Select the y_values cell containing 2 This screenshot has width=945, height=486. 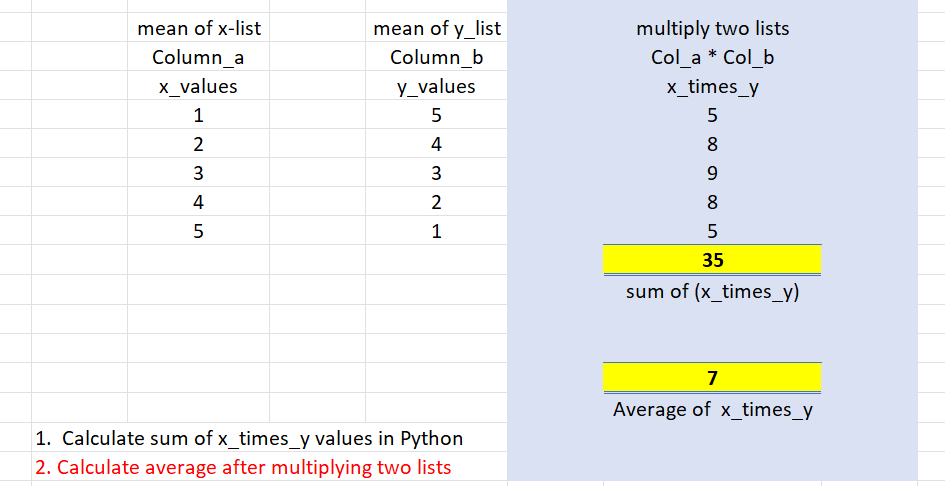[x=436, y=201]
